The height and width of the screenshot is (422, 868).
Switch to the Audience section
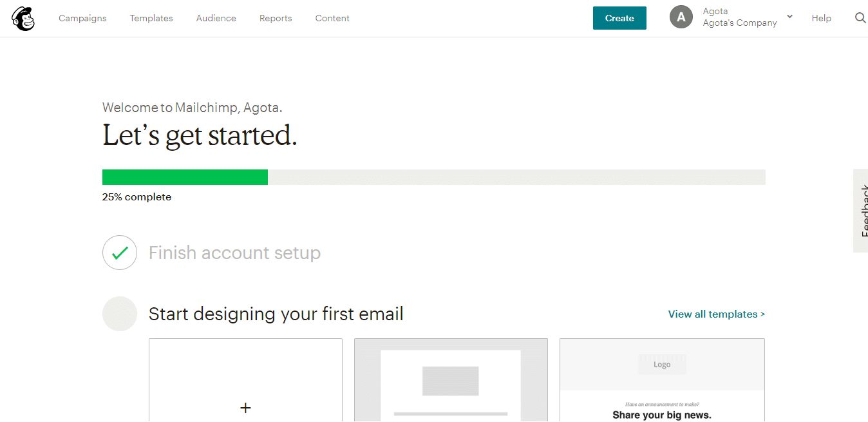216,18
